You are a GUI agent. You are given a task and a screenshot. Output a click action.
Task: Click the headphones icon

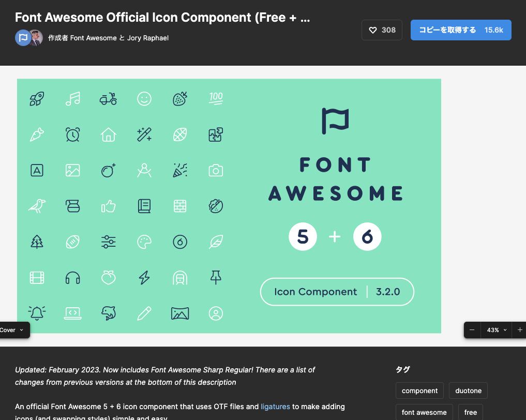click(73, 277)
